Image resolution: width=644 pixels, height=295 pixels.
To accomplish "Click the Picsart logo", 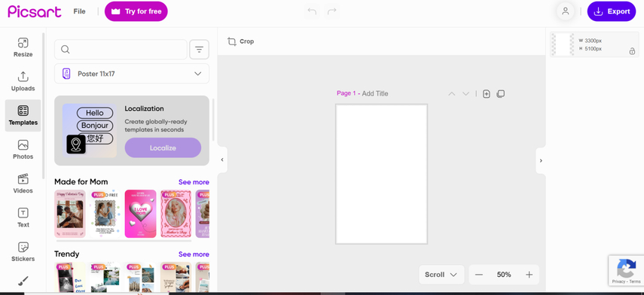I will [35, 11].
